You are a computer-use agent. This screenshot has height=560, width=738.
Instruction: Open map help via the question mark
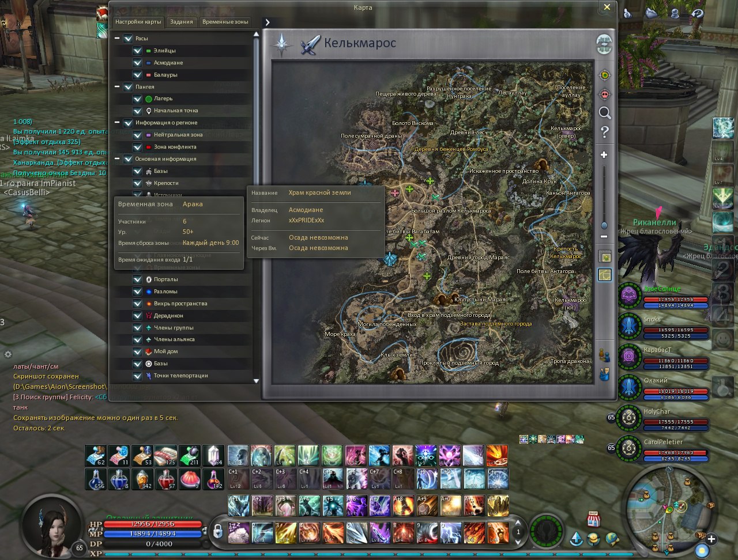(604, 133)
